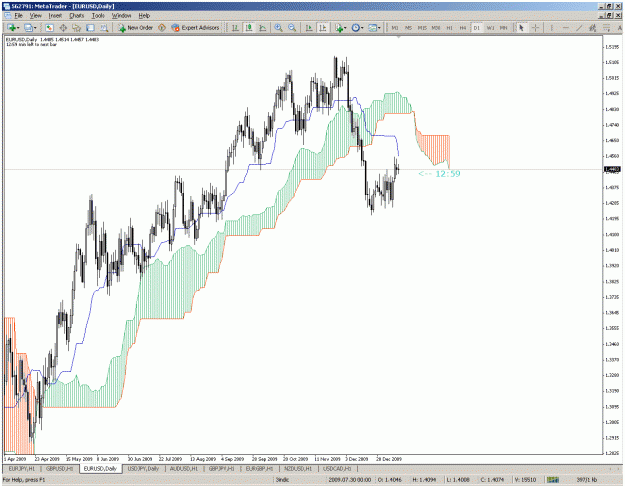Switch to EURGBP,H1 chart tab

pos(259,468)
